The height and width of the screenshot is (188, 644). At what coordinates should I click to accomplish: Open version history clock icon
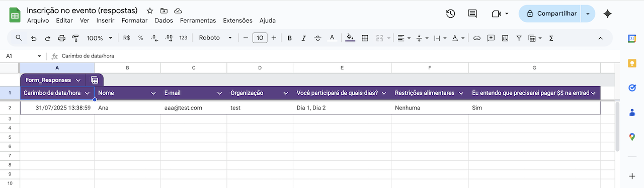(451, 14)
